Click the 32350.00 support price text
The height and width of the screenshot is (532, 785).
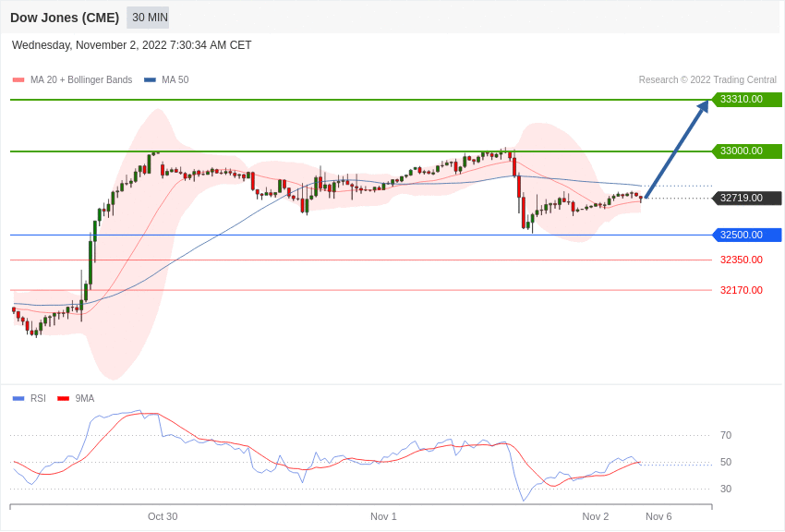[742, 260]
